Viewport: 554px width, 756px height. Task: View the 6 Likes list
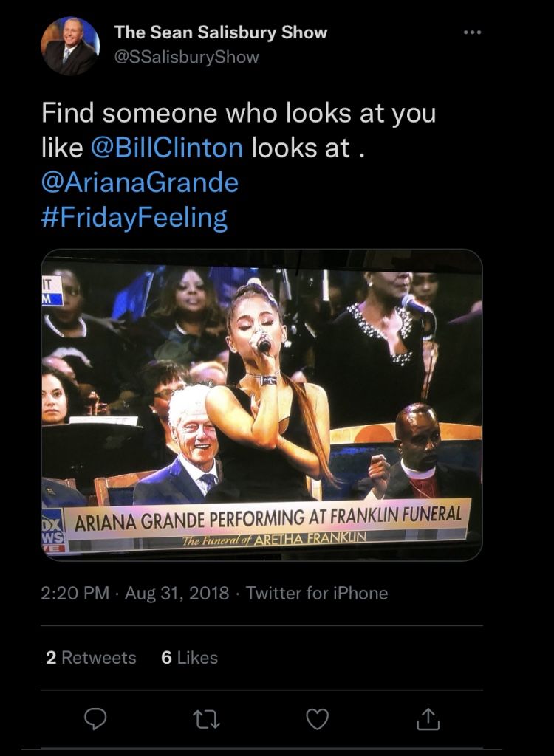point(189,657)
